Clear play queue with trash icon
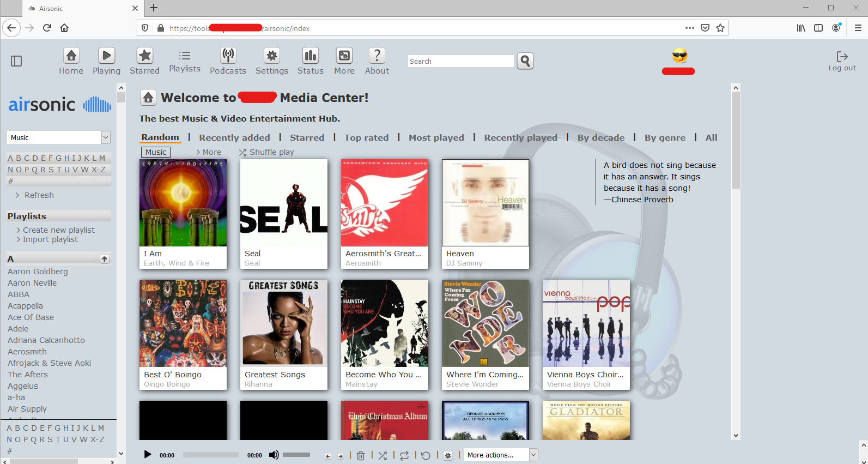 [361, 455]
